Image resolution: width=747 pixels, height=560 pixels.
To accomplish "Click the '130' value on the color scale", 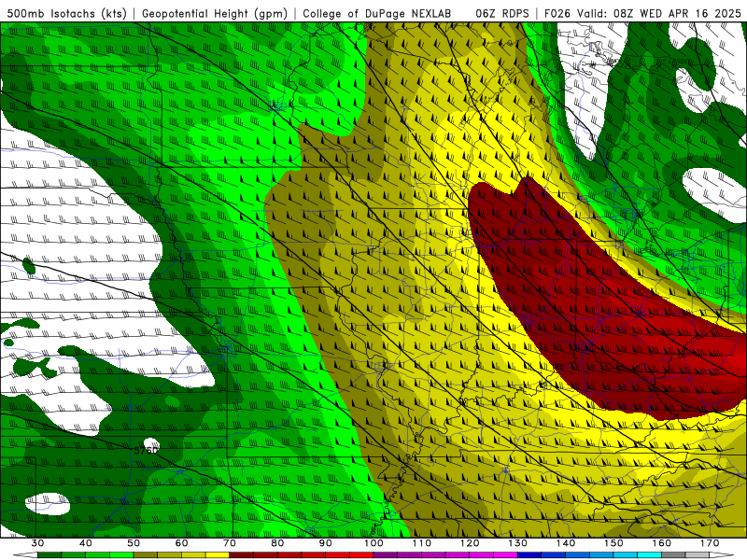I will click(518, 543).
